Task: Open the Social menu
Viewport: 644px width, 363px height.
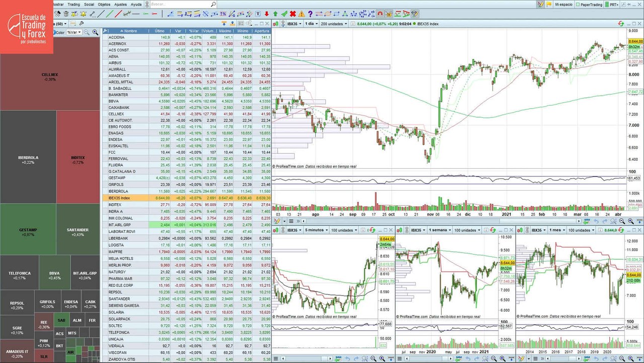Action: (x=89, y=4)
